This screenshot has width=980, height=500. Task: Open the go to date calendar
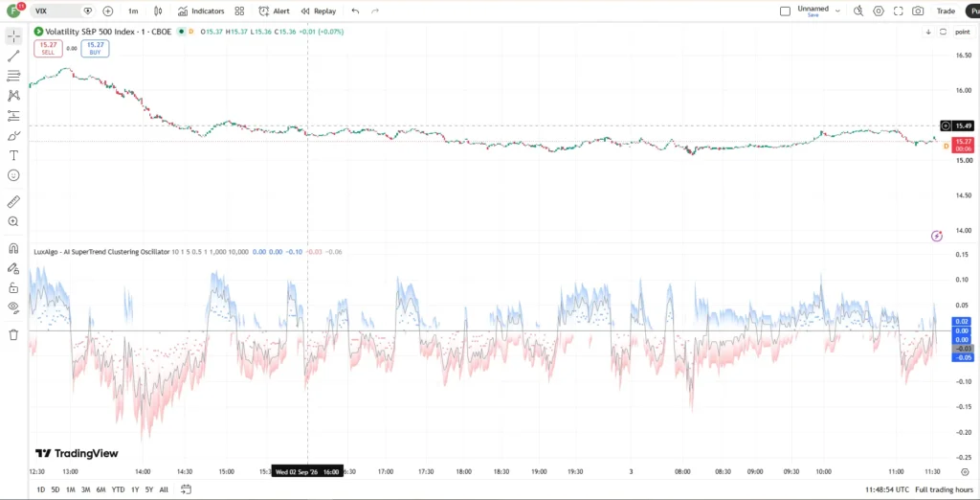[x=186, y=489]
